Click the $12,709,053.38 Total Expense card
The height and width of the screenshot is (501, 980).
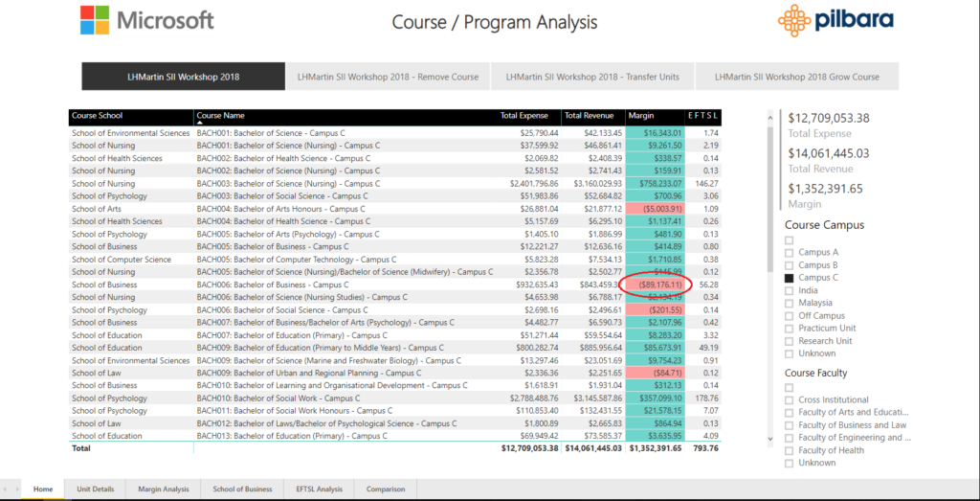pyautogui.click(x=830, y=125)
